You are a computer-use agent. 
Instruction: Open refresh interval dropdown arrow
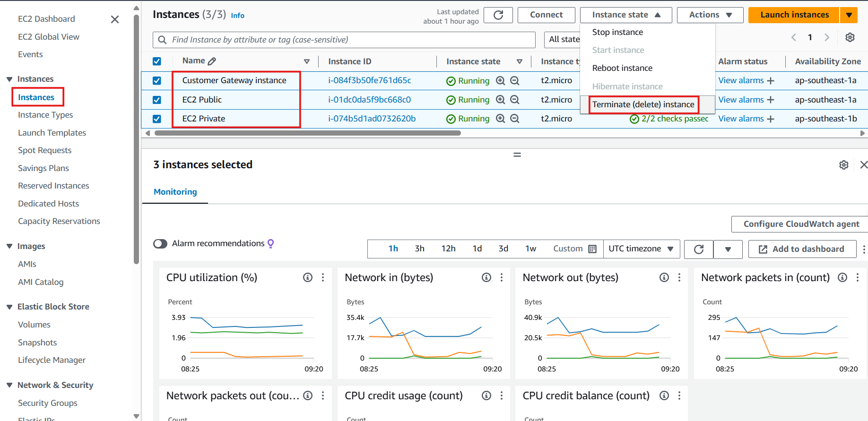[x=728, y=249]
